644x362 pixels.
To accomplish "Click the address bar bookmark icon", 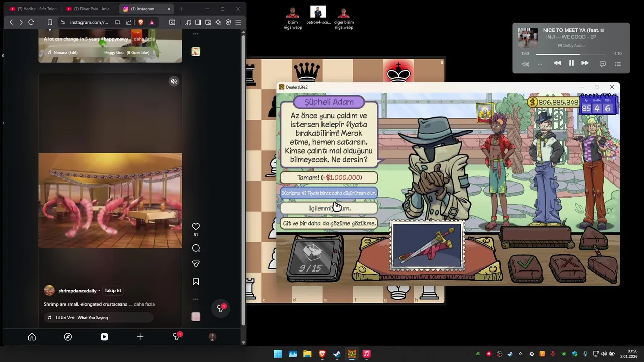I will pyautogui.click(x=50, y=22).
